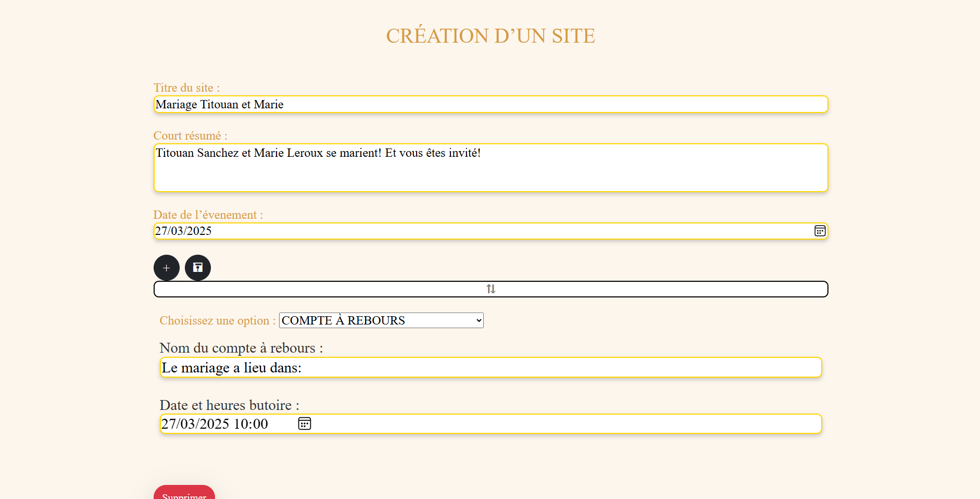Image resolution: width=980 pixels, height=499 pixels.
Task: Click the 'Date de l'évenement :' label
Action: (208, 215)
